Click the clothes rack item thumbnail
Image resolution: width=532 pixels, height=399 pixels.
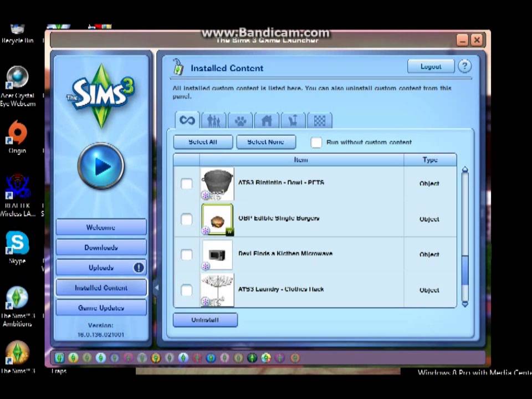pos(217,290)
